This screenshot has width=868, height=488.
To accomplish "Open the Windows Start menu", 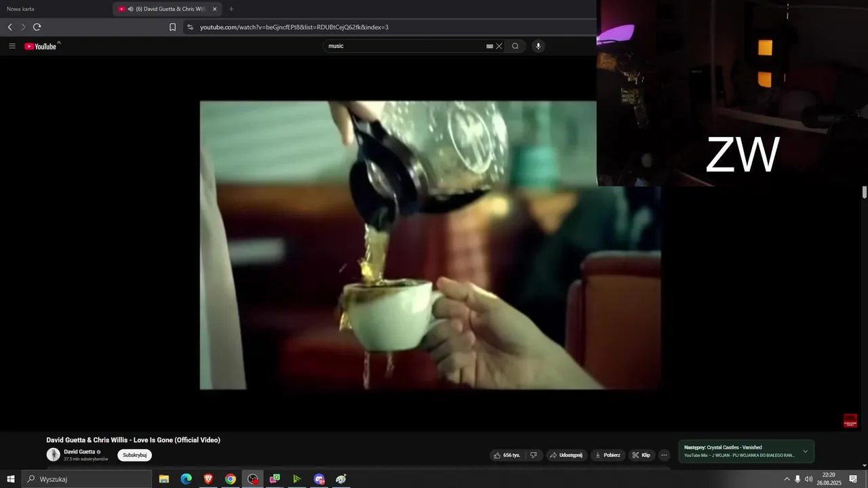I will pyautogui.click(x=11, y=479).
